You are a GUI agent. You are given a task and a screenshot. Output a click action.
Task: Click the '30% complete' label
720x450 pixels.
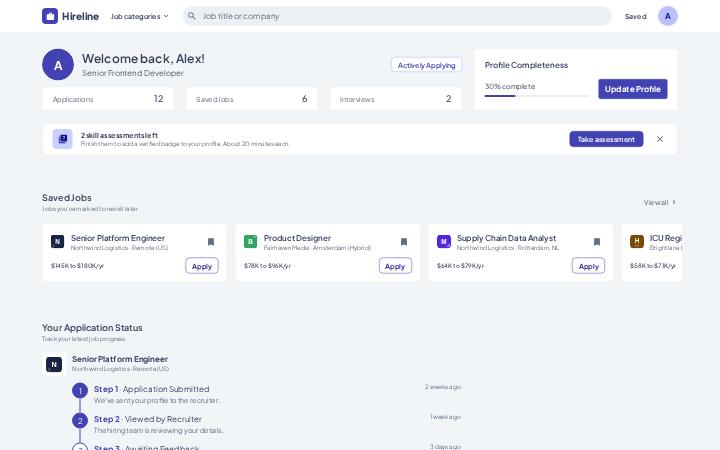pos(510,86)
